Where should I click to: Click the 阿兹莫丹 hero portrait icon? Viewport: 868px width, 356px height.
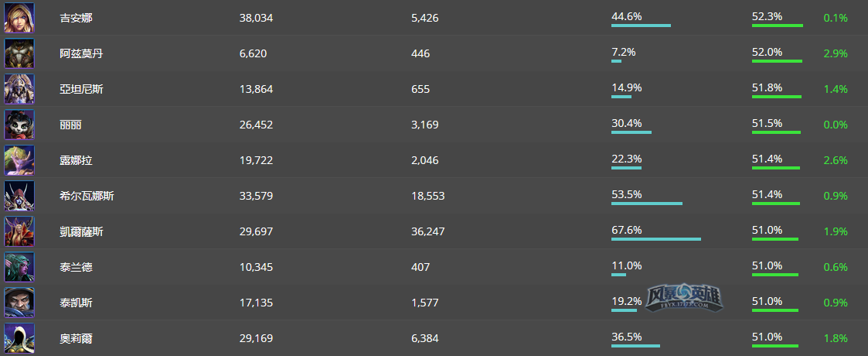(x=19, y=53)
